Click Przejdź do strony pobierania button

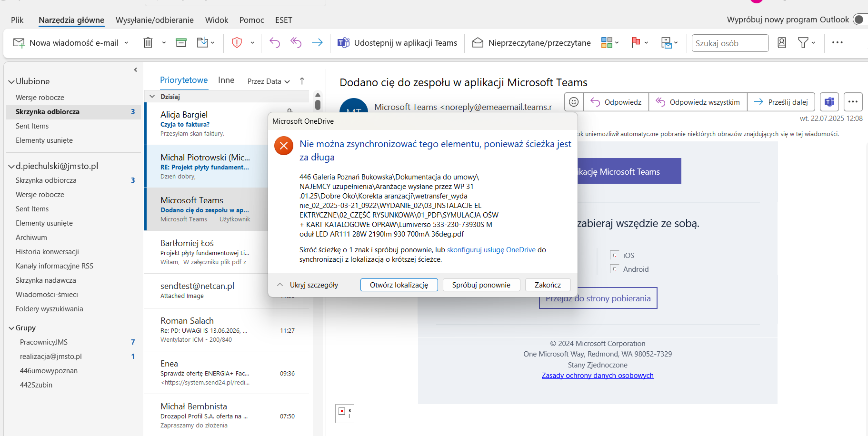pyautogui.click(x=598, y=298)
